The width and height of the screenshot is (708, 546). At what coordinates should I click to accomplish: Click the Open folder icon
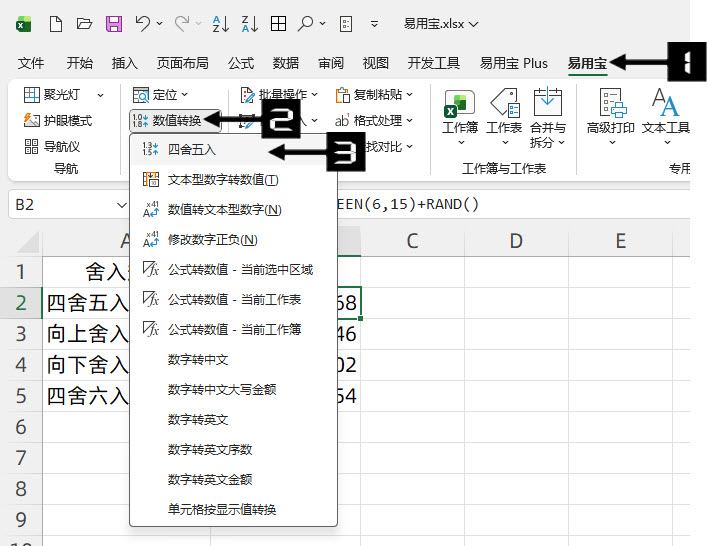pyautogui.click(x=85, y=23)
